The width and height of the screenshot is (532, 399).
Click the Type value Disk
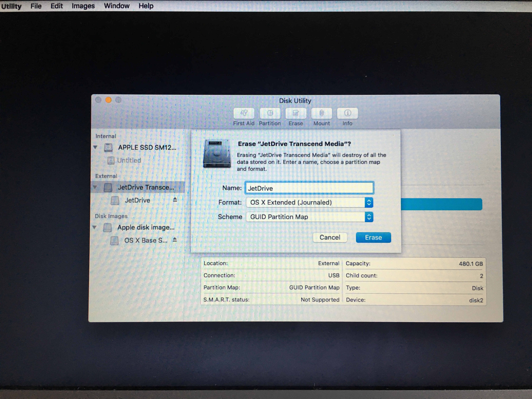[x=477, y=288]
